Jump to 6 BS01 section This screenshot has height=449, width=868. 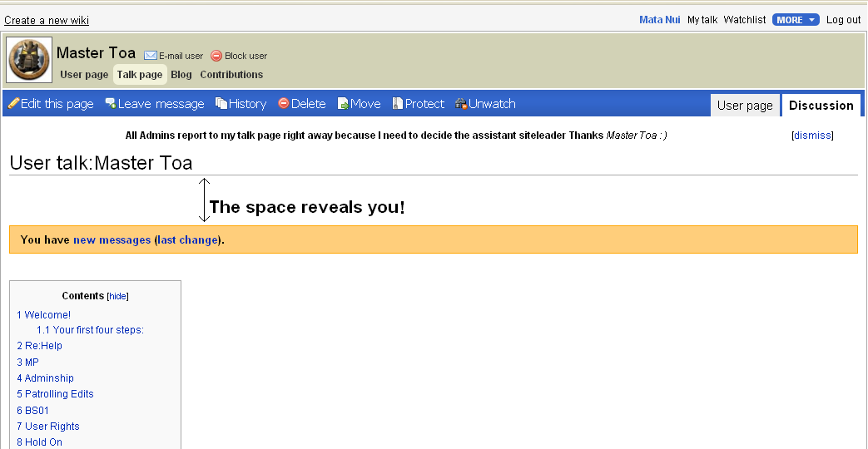tap(32, 411)
